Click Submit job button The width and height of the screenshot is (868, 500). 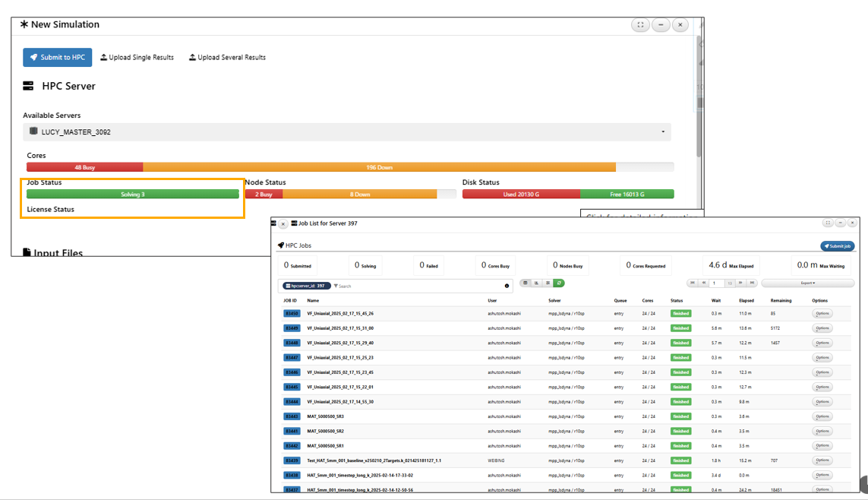click(x=837, y=246)
